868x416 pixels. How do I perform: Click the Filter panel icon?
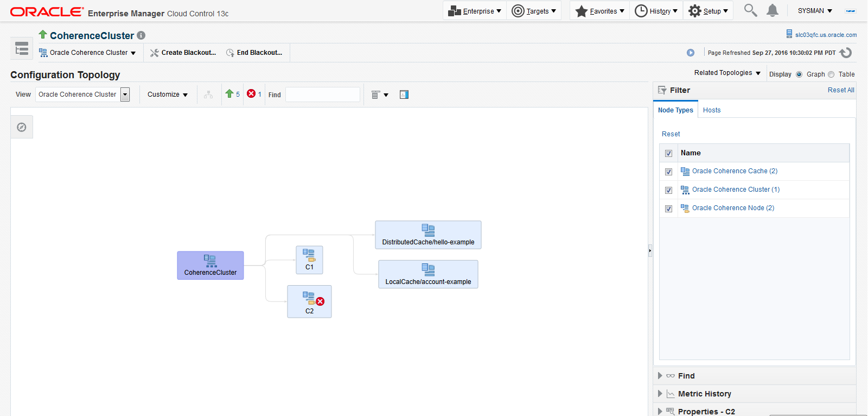662,90
